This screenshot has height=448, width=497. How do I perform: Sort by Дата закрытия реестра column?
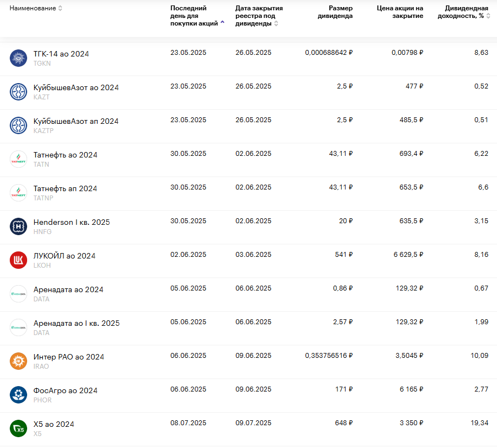click(x=276, y=23)
